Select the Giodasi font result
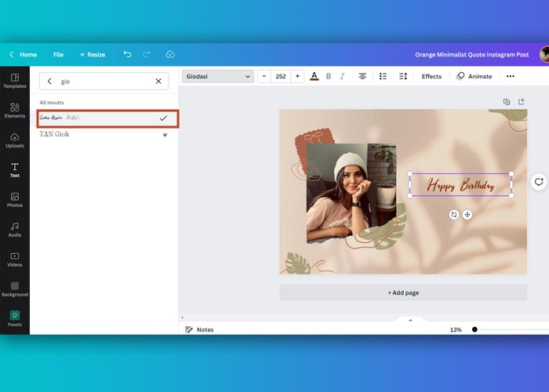The image size is (549, 392). coord(107,118)
